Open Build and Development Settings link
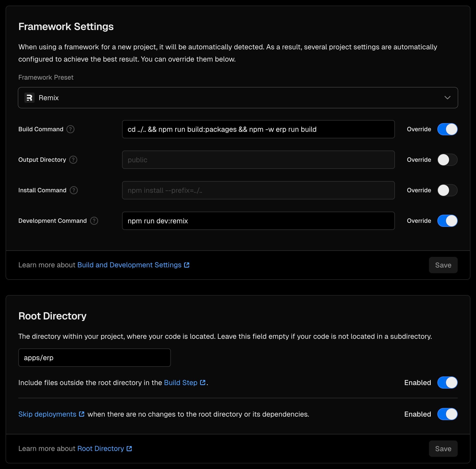476x469 pixels. pyautogui.click(x=129, y=265)
